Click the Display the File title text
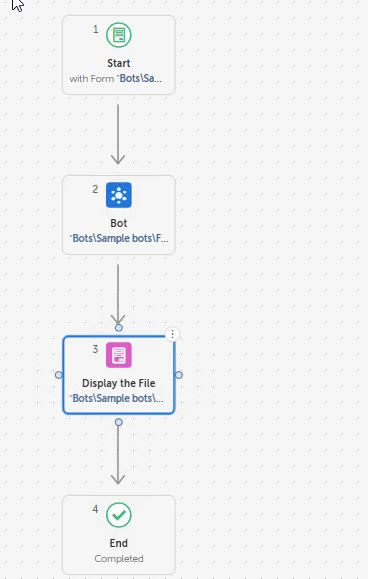Screen dimensions: 368x579 (118, 383)
